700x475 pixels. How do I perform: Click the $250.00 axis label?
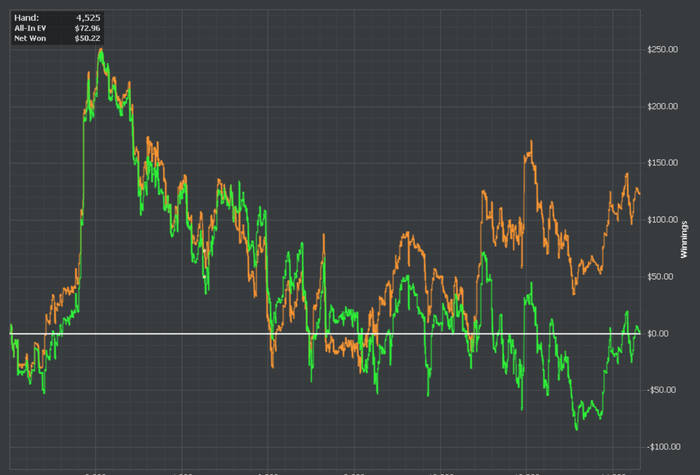[662, 50]
